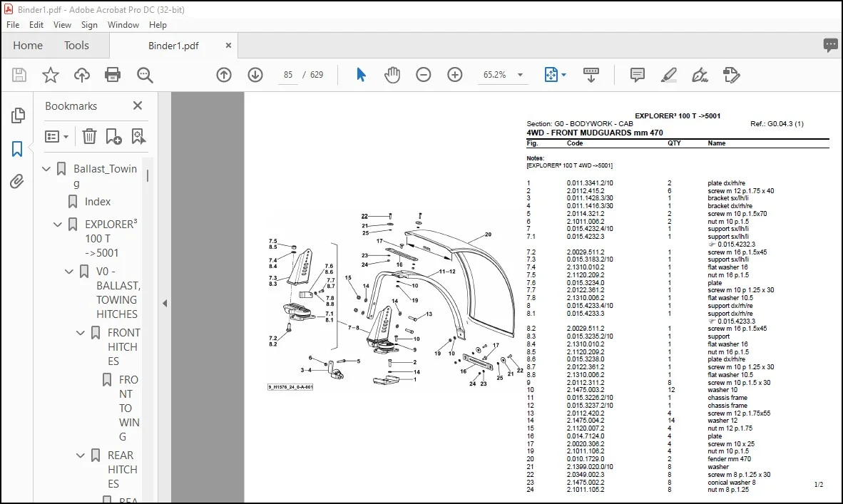
Task: Go to next page arrow
Action: coord(255,75)
